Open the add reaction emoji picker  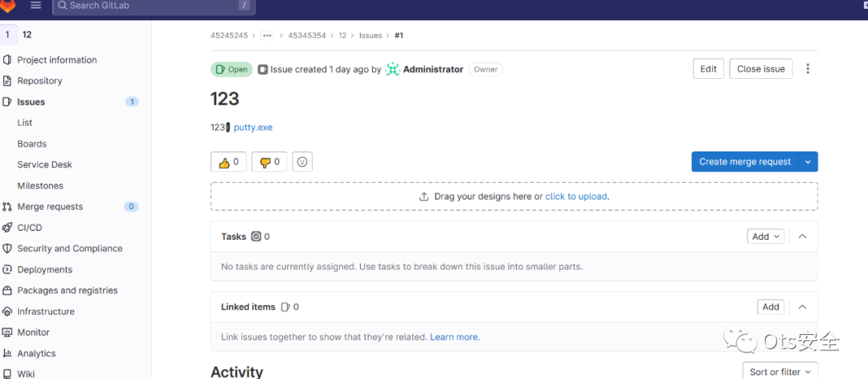pyautogui.click(x=302, y=162)
